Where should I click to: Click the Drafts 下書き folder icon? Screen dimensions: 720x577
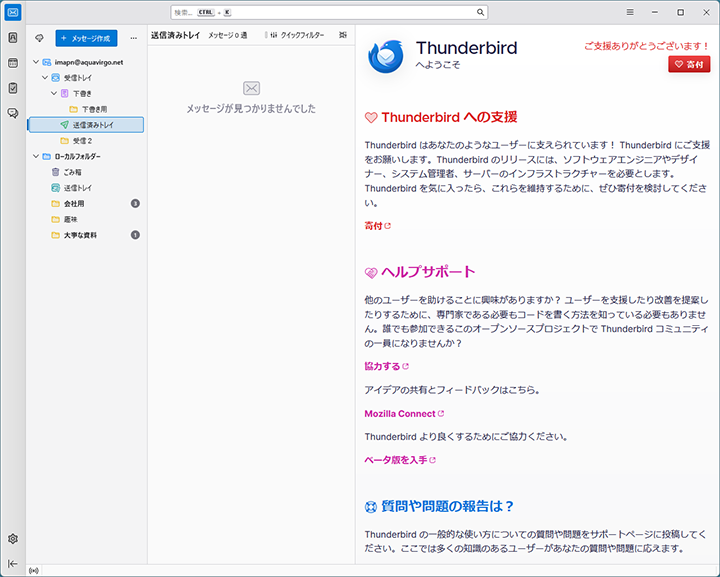64,93
